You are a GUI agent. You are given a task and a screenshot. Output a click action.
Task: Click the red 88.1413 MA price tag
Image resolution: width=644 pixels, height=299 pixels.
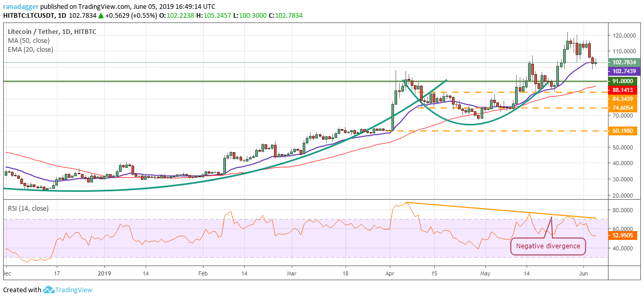point(624,90)
